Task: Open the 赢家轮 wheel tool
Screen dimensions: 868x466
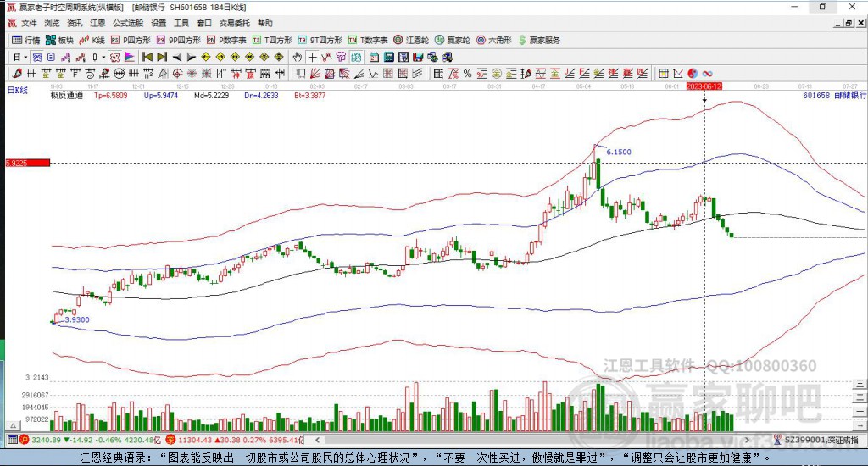Action: point(453,40)
